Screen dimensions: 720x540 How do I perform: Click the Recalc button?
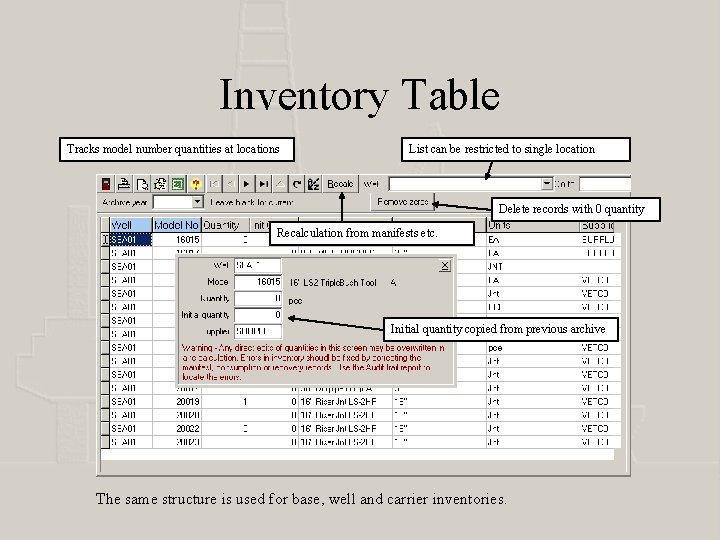coord(340,184)
